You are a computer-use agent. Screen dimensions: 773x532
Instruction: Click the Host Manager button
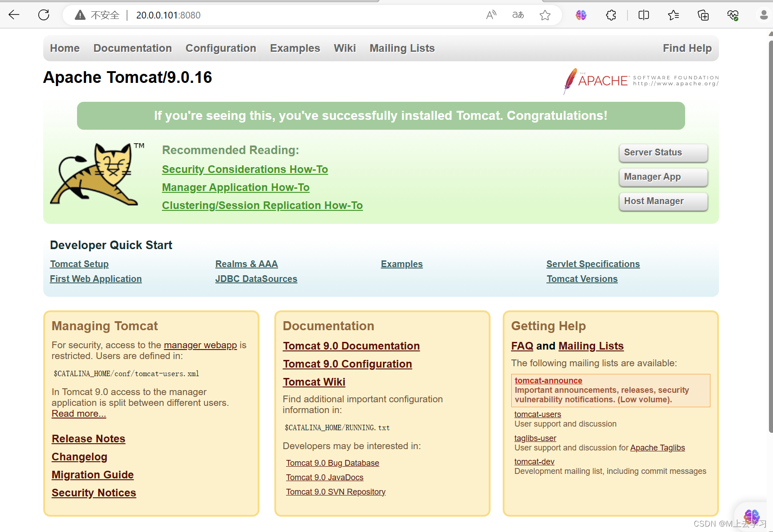point(663,201)
